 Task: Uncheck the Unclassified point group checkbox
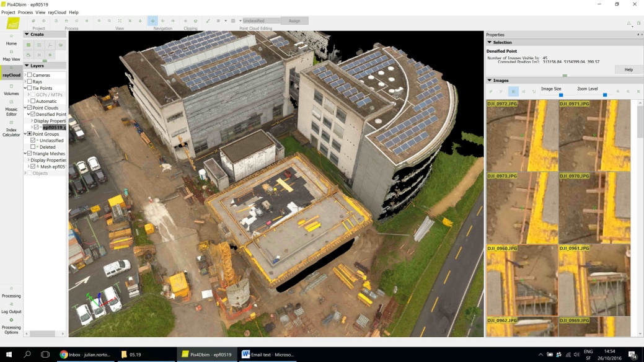(x=33, y=141)
